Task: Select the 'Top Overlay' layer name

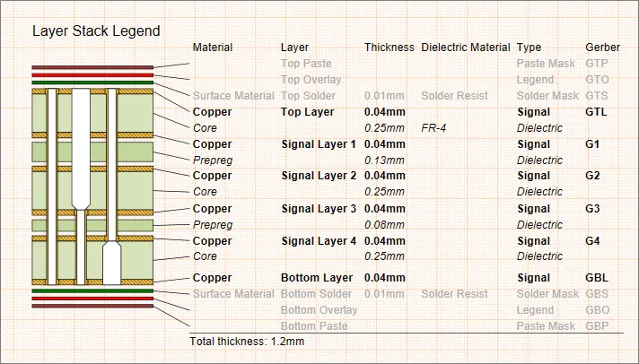Action: pyautogui.click(x=311, y=80)
